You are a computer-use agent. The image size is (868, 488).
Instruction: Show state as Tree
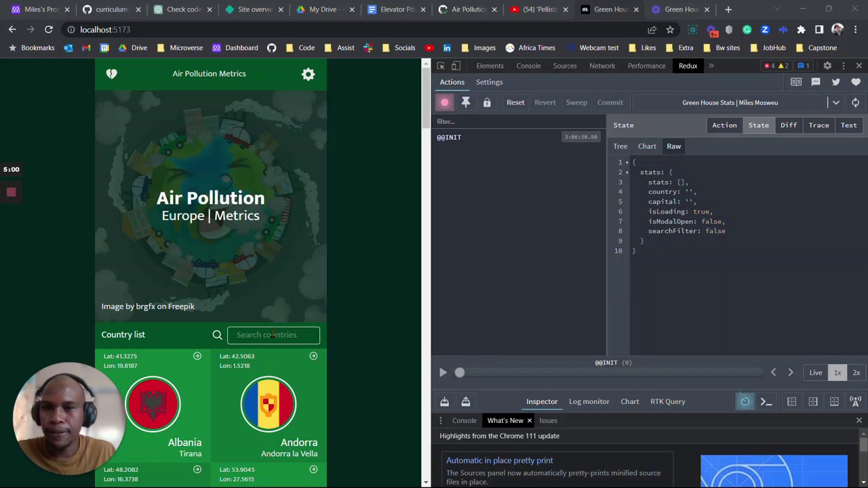(x=620, y=146)
